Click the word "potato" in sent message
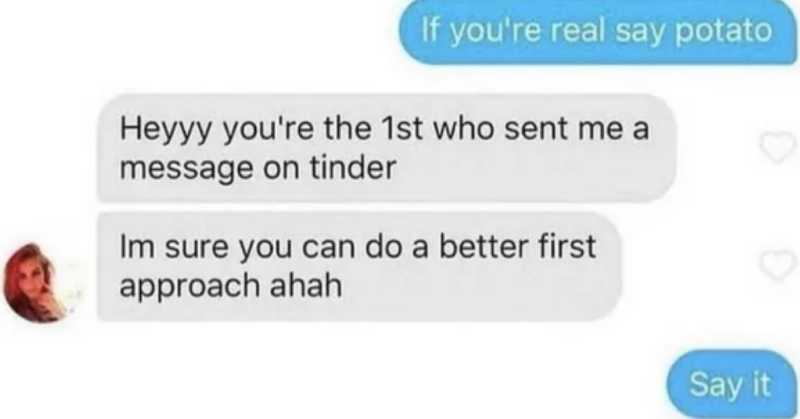The height and width of the screenshot is (419, 800). coord(723,33)
